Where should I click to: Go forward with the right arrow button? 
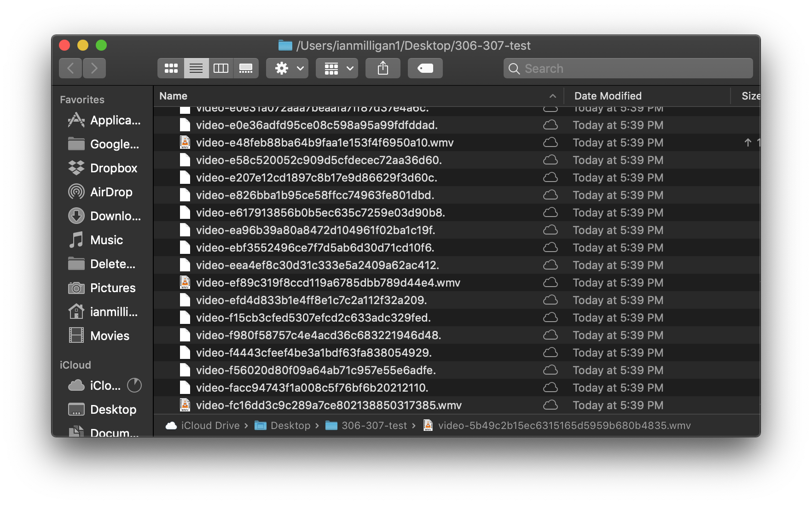point(94,68)
